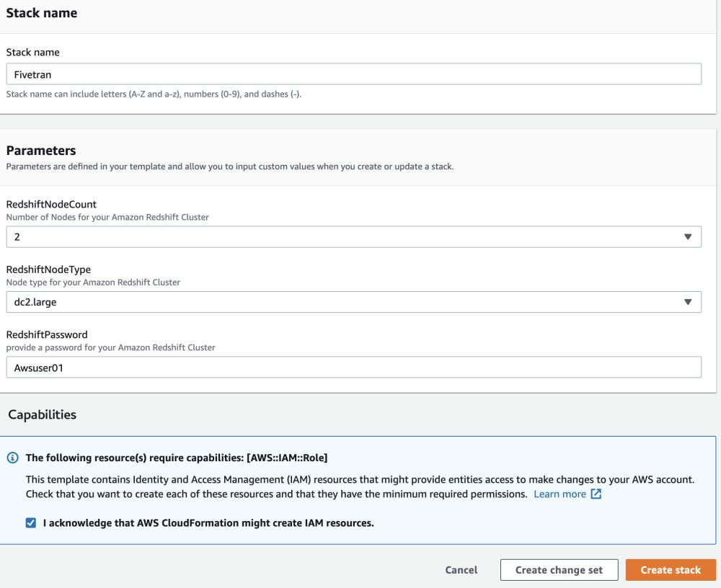Click the RedshiftNodeCount dropdown arrow
The height and width of the screenshot is (588, 721).
coord(688,237)
